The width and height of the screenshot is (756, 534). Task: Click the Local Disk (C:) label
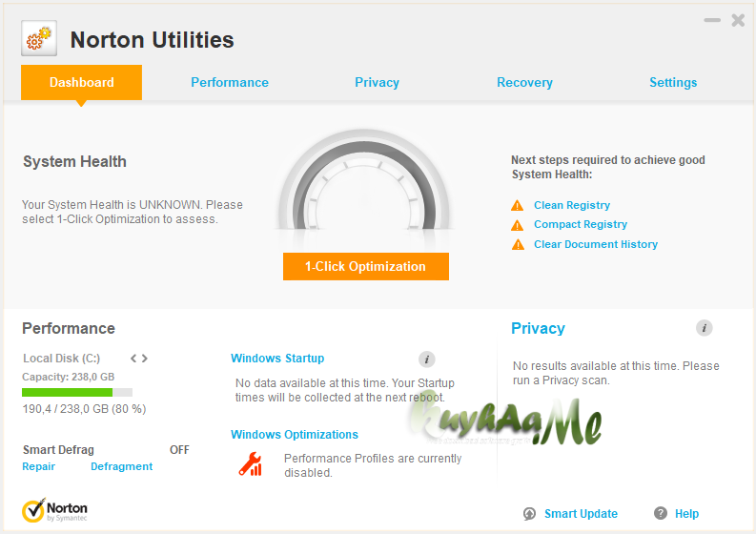pyautogui.click(x=61, y=359)
